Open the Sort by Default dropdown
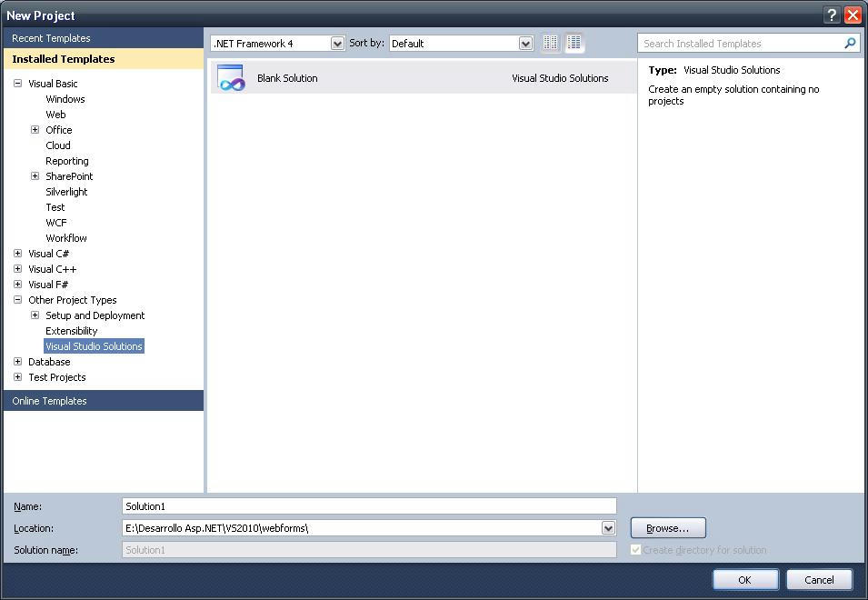 [x=525, y=43]
